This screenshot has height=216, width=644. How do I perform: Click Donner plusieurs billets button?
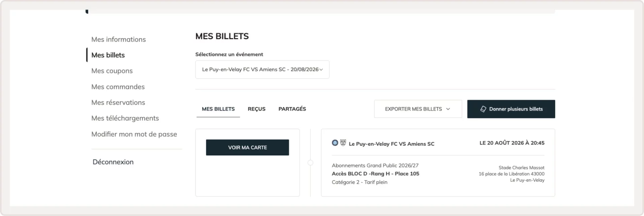click(x=511, y=109)
